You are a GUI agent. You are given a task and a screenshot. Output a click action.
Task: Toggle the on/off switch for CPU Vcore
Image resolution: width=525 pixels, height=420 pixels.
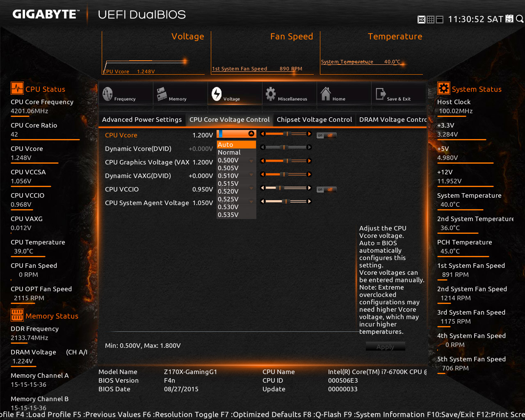tap(326, 135)
